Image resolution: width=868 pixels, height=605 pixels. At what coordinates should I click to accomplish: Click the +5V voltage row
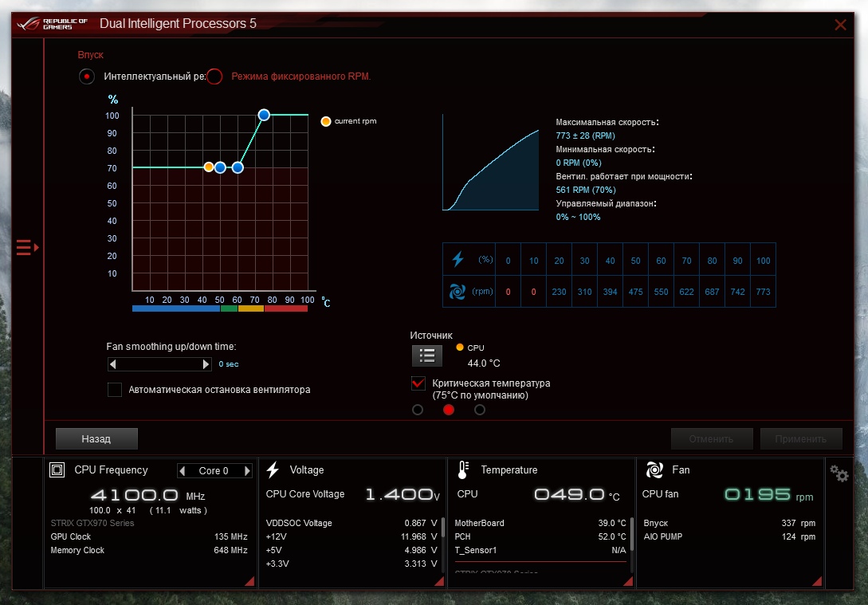352,550
